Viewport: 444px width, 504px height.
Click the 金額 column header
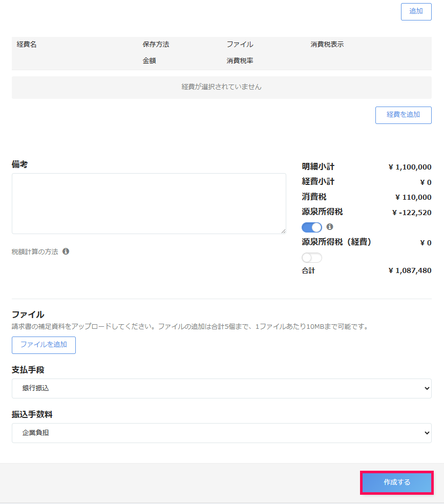pos(150,60)
